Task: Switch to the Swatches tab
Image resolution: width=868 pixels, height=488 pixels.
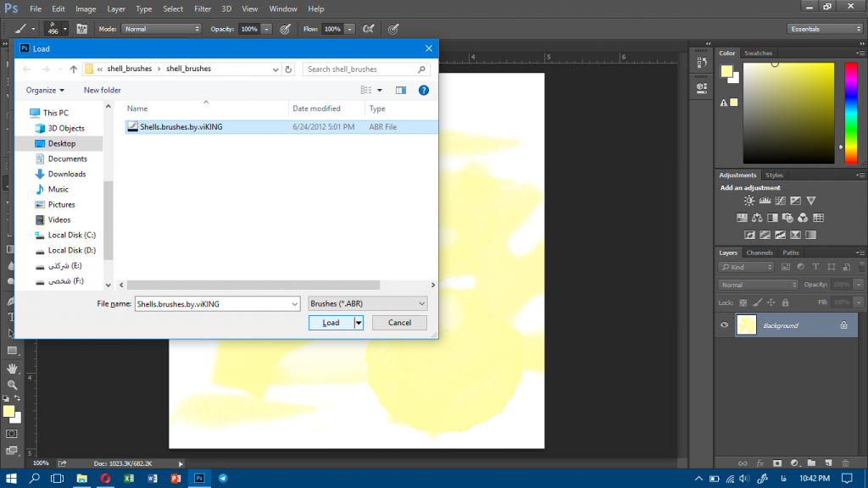Action: point(758,53)
